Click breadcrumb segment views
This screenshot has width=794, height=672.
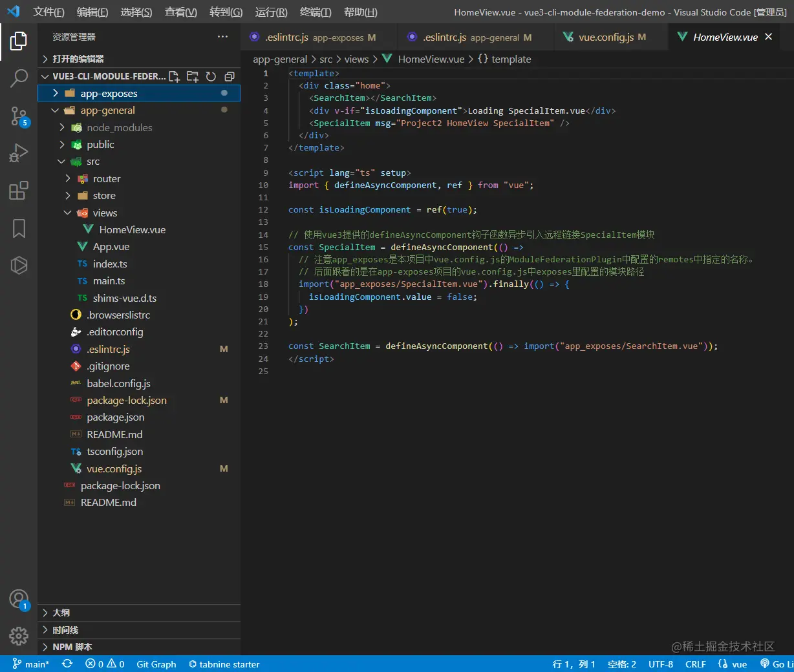point(356,59)
